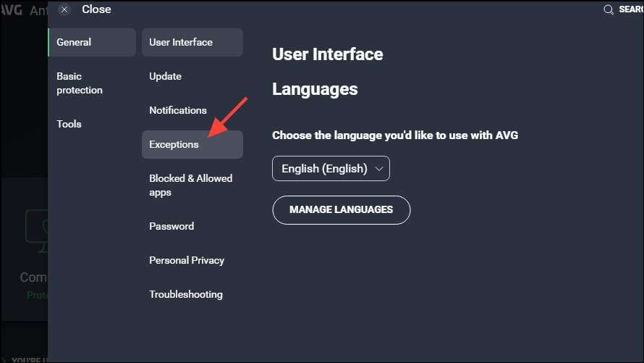Click the Search label at top right

pos(631,9)
